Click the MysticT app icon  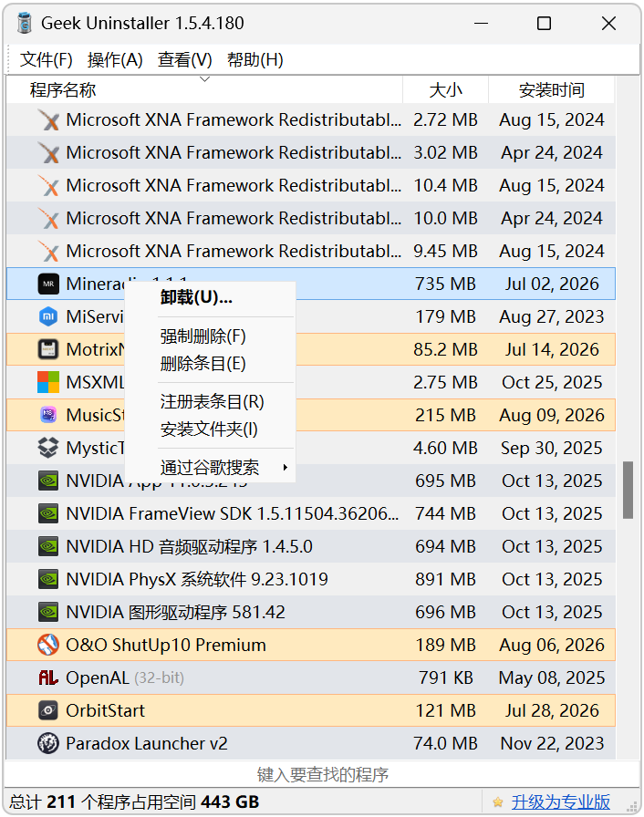48,448
